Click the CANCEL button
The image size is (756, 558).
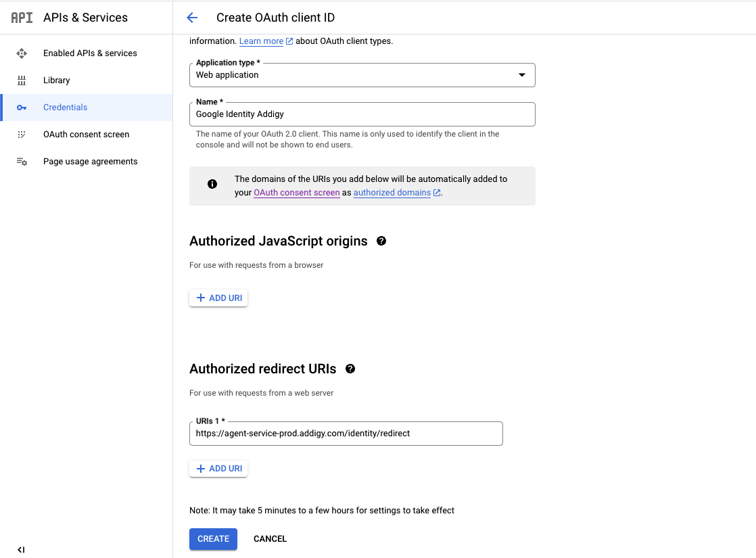pos(270,539)
